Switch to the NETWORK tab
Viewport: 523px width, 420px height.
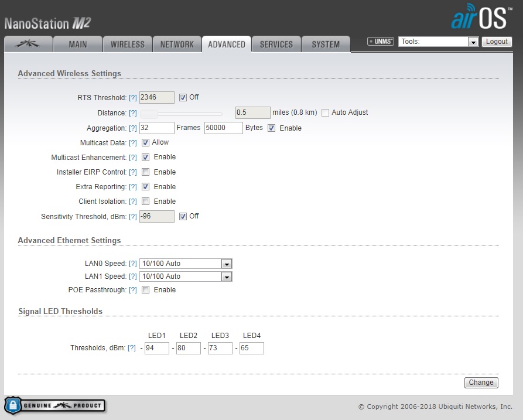[177, 45]
